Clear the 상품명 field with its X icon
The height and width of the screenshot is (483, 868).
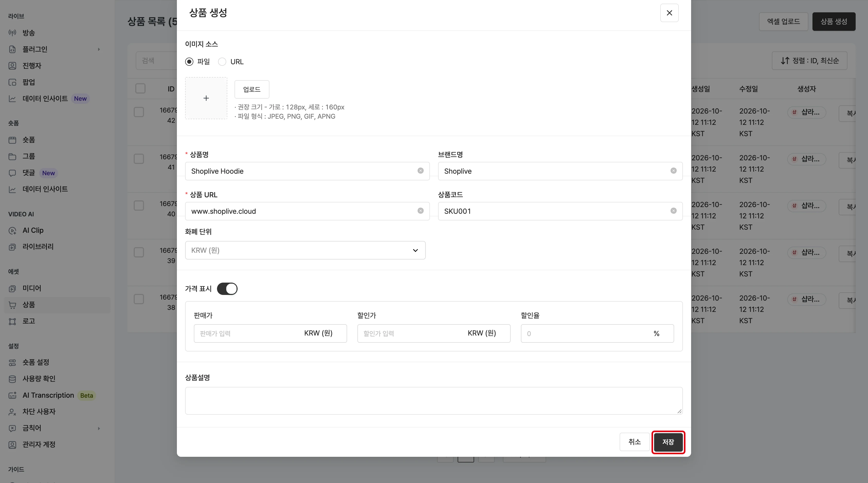coord(421,171)
